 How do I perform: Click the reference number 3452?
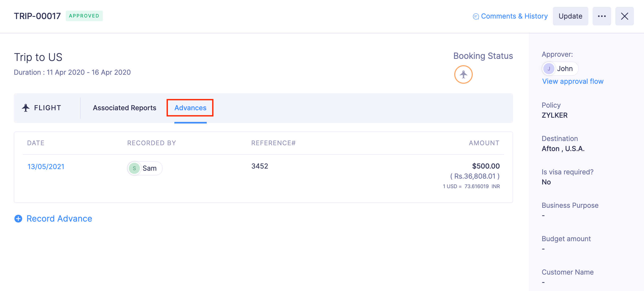pos(260,166)
